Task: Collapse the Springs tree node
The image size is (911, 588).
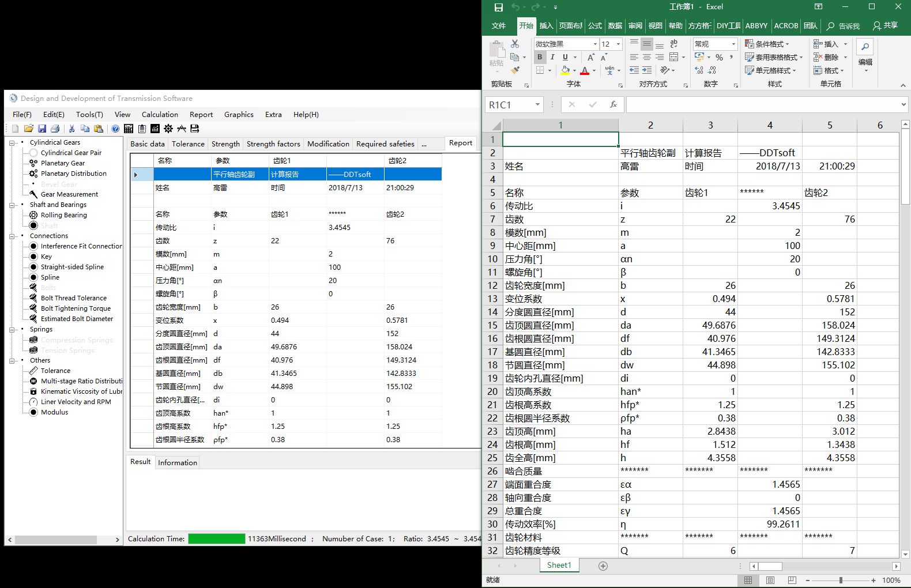Action: (12, 329)
